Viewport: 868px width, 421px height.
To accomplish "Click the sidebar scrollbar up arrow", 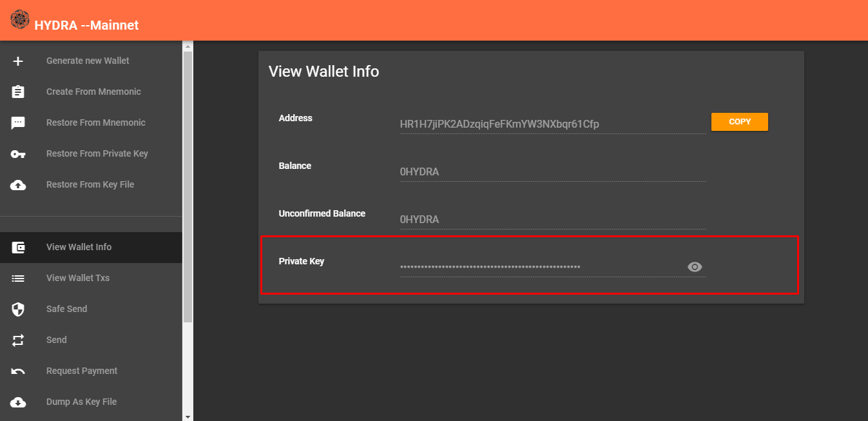I will pyautogui.click(x=188, y=46).
